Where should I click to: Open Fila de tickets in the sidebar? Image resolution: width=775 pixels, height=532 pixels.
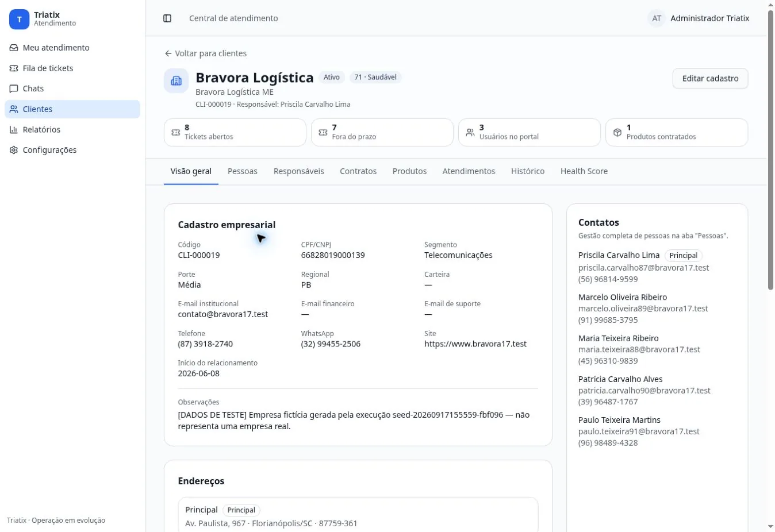(72, 68)
